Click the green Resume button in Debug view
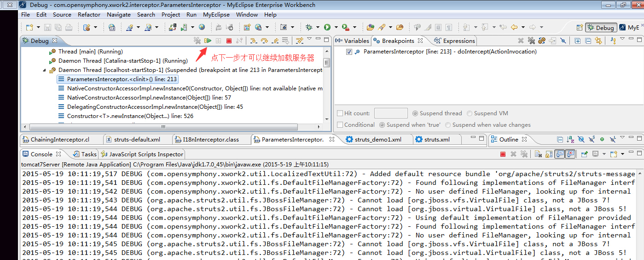The width and height of the screenshot is (644, 260). (x=208, y=41)
